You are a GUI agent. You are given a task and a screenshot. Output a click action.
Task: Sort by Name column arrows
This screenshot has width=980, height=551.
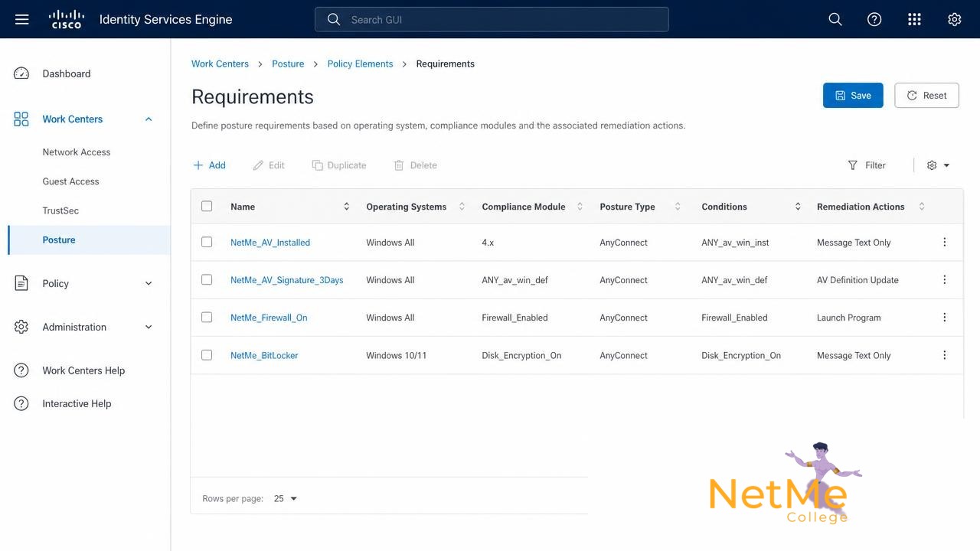click(346, 207)
